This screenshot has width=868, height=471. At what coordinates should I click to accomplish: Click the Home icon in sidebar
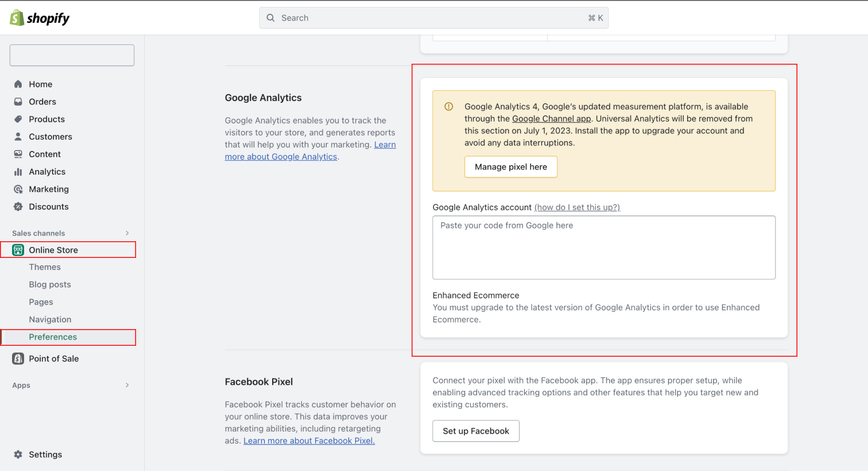[x=18, y=84]
